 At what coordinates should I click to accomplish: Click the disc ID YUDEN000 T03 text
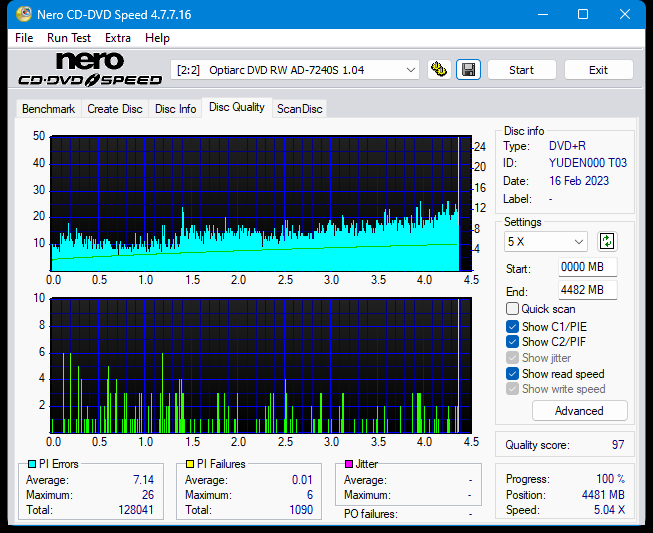pos(588,163)
